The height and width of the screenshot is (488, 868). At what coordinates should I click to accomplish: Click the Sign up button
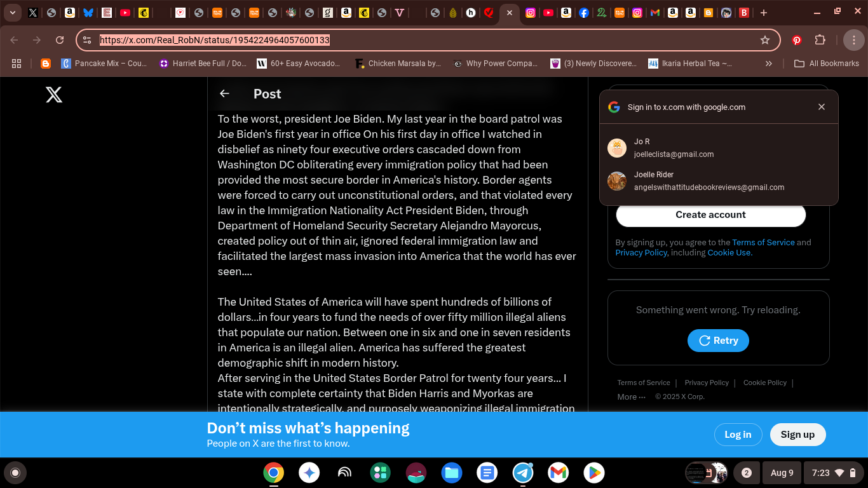click(797, 435)
